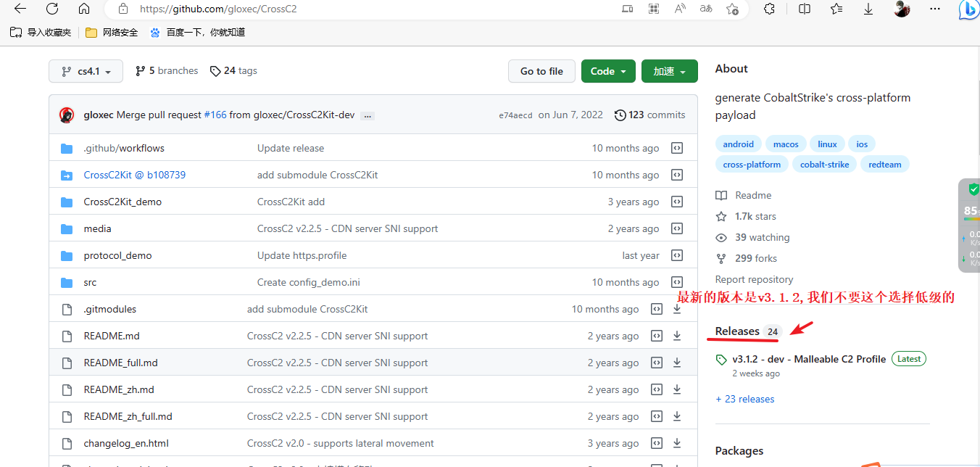View site info lock icon
The width and height of the screenshot is (980, 467).
(123, 9)
